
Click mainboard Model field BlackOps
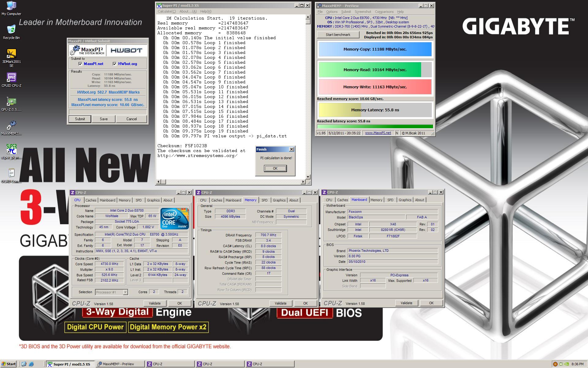pos(376,217)
